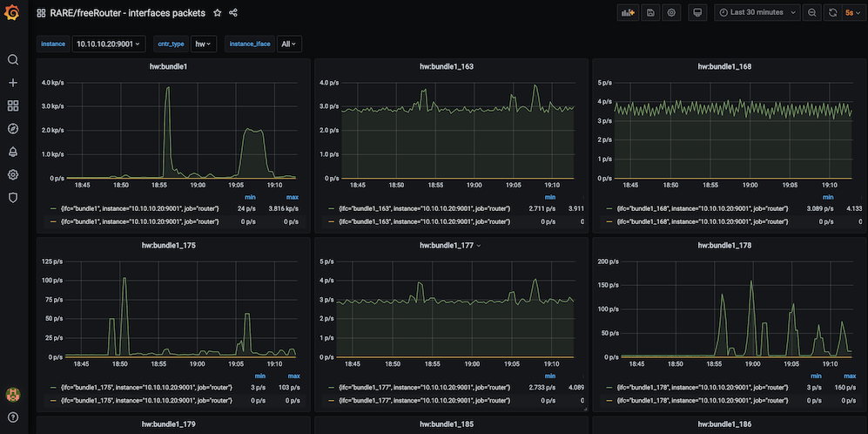This screenshot has height=434, width=868.
Task: Open the Alerting bell icon
Action: pyautogui.click(x=13, y=153)
